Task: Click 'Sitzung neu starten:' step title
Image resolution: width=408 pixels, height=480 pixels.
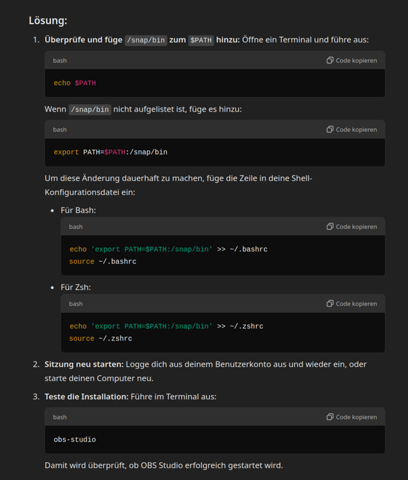Action: (x=84, y=364)
